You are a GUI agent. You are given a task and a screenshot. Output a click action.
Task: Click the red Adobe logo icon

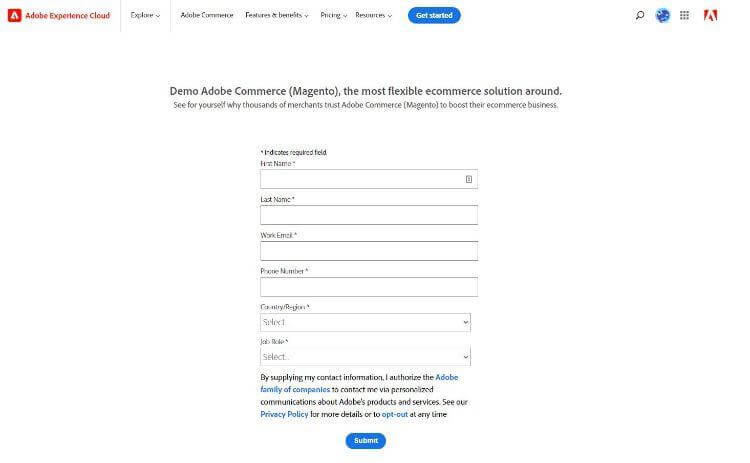click(x=710, y=15)
